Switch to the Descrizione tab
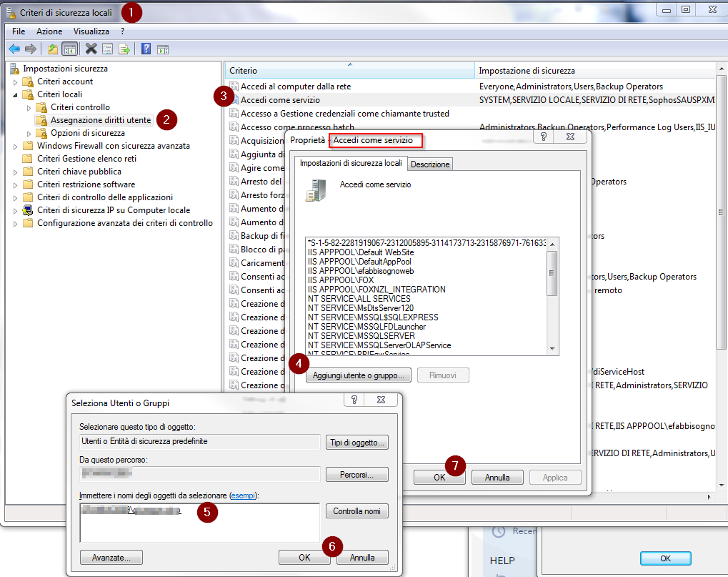 click(x=429, y=164)
